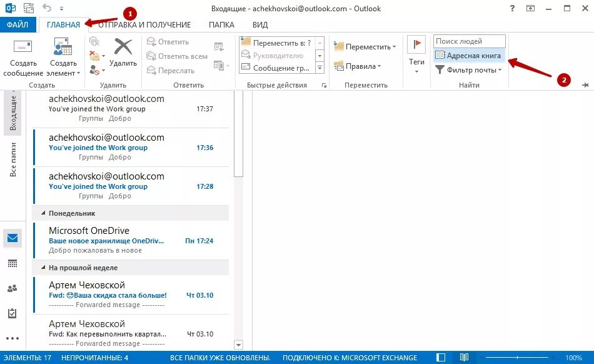Switch to Reading view status bar icon

pos(464,357)
